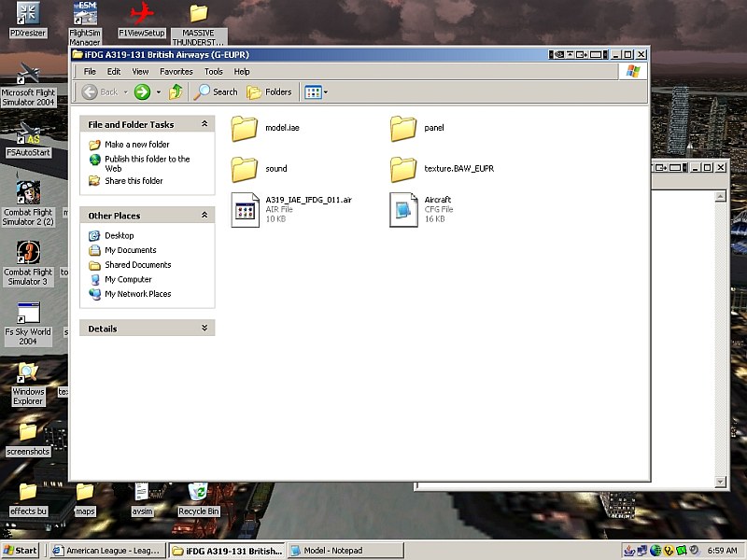
Task: Click the My Documents link
Action: click(130, 250)
